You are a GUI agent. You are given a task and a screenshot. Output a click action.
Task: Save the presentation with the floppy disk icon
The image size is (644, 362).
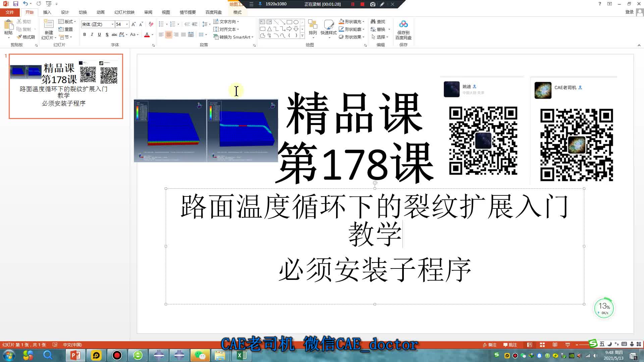pos(15,4)
